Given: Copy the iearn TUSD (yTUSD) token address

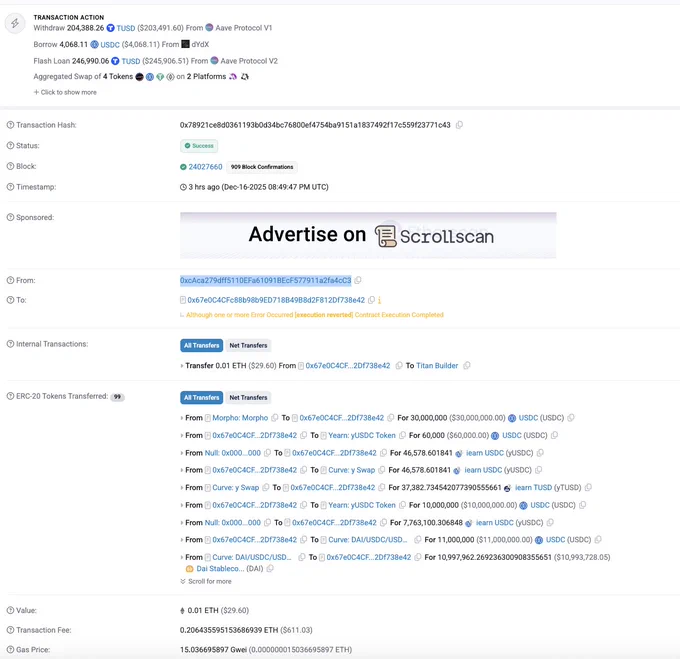Looking at the screenshot, I should pos(588,487).
